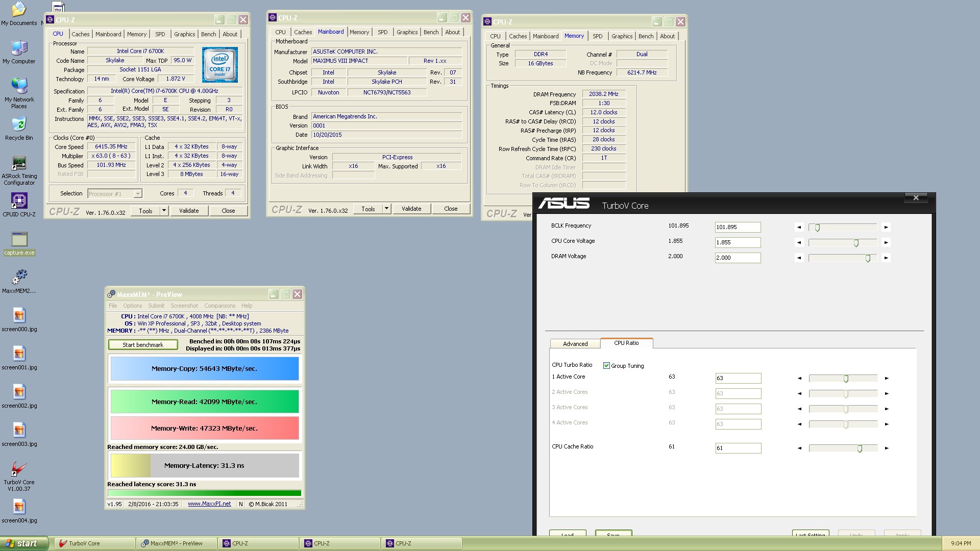Open the Tools dropdown arrow in CPU tab window

click(164, 210)
